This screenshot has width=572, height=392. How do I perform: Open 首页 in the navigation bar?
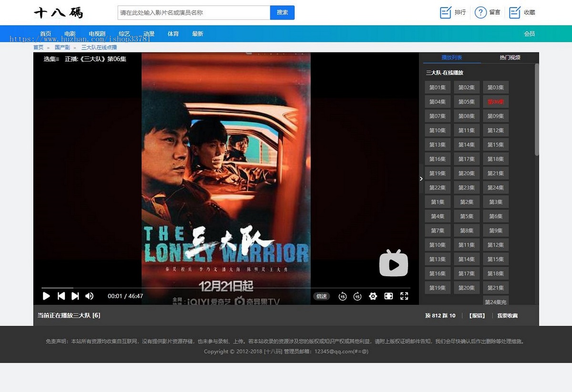coord(46,34)
